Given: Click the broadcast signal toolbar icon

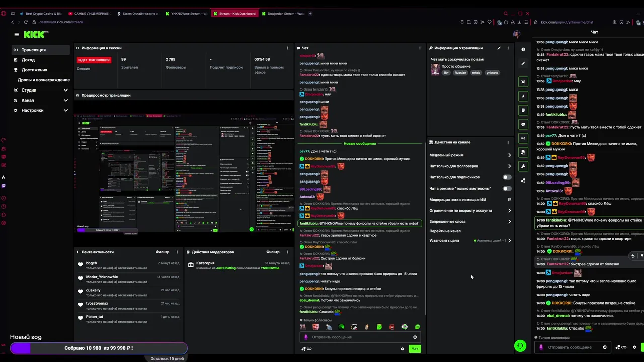Looking at the screenshot, I should (x=523, y=138).
